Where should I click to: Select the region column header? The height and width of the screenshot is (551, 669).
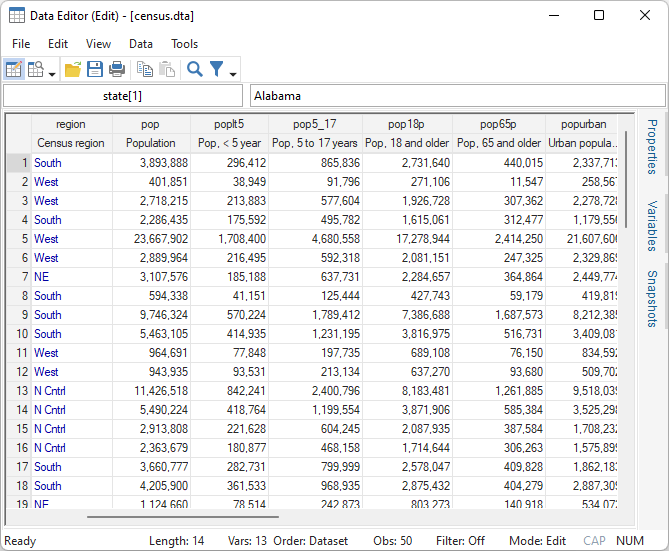[x=71, y=124]
